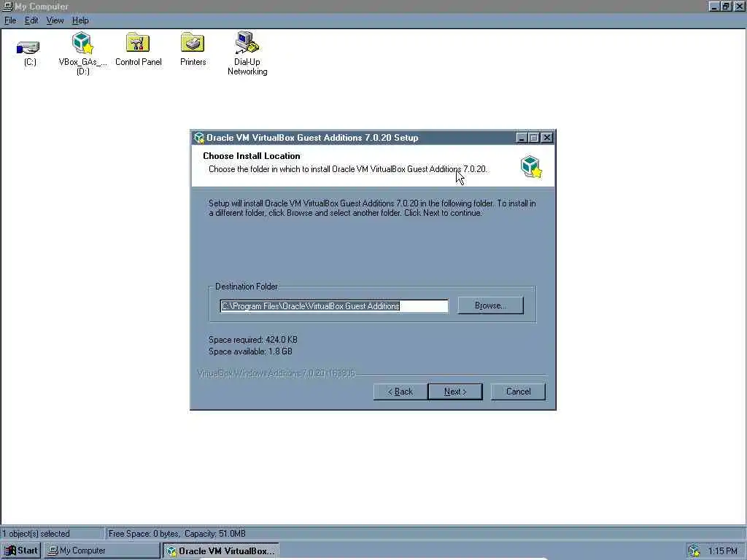
Task: Click the My Computer window title bar icon
Action: (x=7, y=6)
